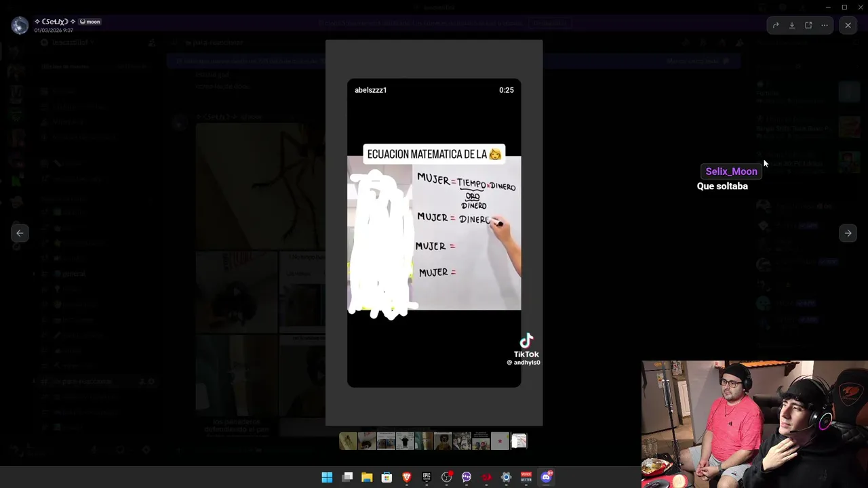Open the purple chat bubble app
This screenshot has width=868, height=488.
[x=467, y=477]
